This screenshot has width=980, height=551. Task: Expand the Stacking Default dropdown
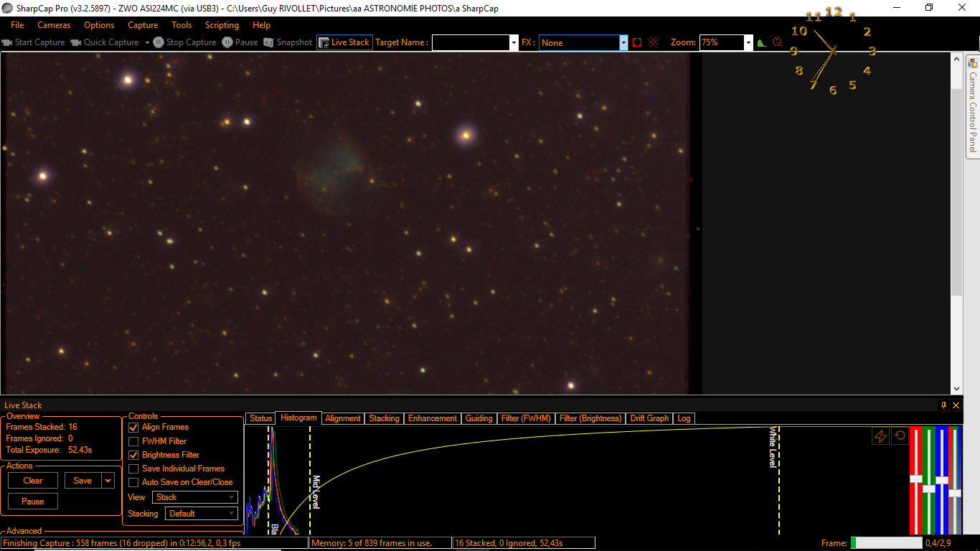click(202, 514)
